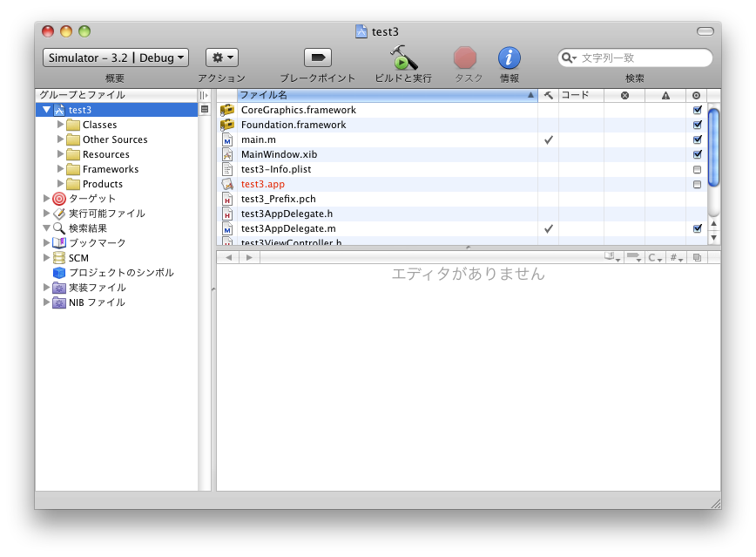Image resolution: width=756 pixels, height=557 pixels.
Task: Click the ブックマーク bookmarks item
Action: click(97, 243)
